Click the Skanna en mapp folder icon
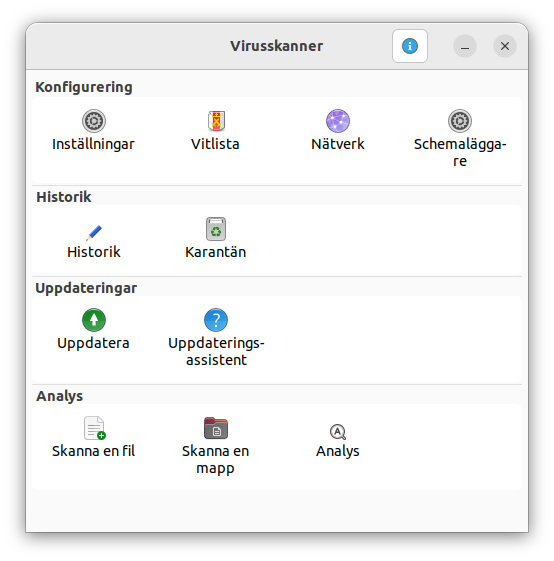This screenshot has width=554, height=561. 216,428
